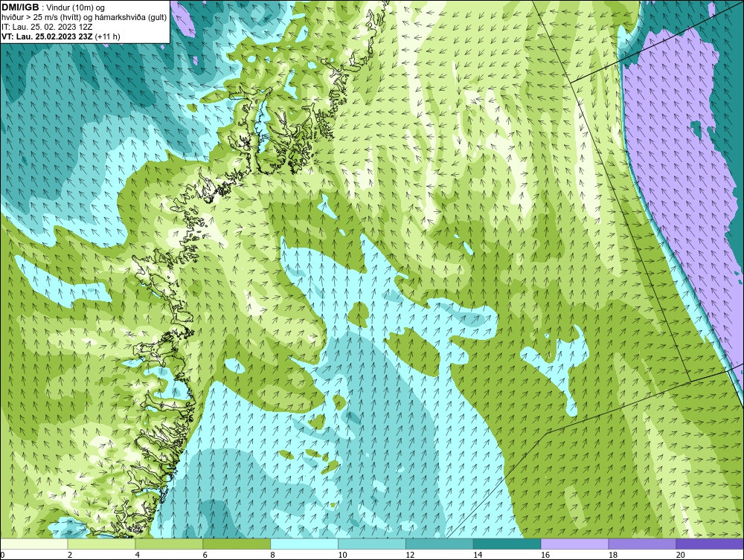The width and height of the screenshot is (744, 560).
Task: Click the purple 18–20 m/s legend swatch
Action: [x=643, y=544]
